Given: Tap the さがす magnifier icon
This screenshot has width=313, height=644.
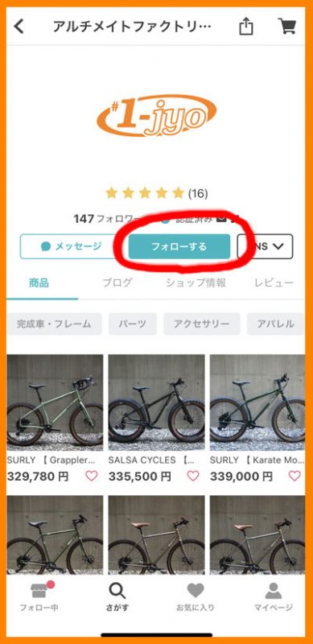Looking at the screenshot, I should pyautogui.click(x=117, y=590).
